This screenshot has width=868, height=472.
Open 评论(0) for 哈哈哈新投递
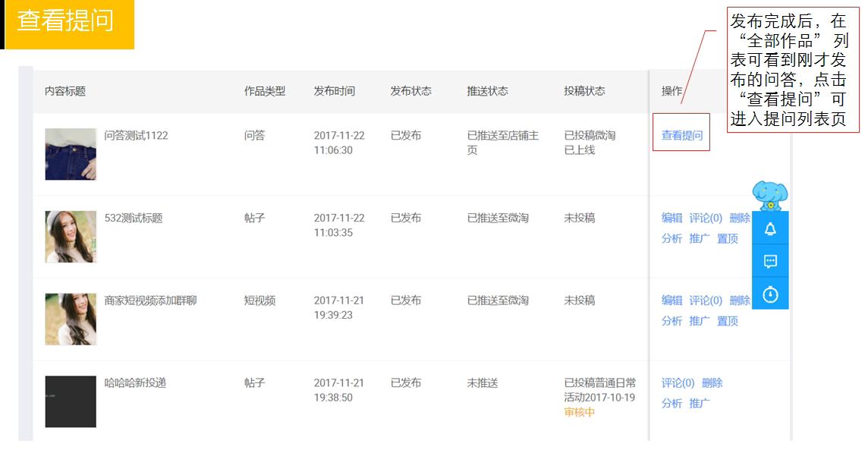[x=678, y=383]
